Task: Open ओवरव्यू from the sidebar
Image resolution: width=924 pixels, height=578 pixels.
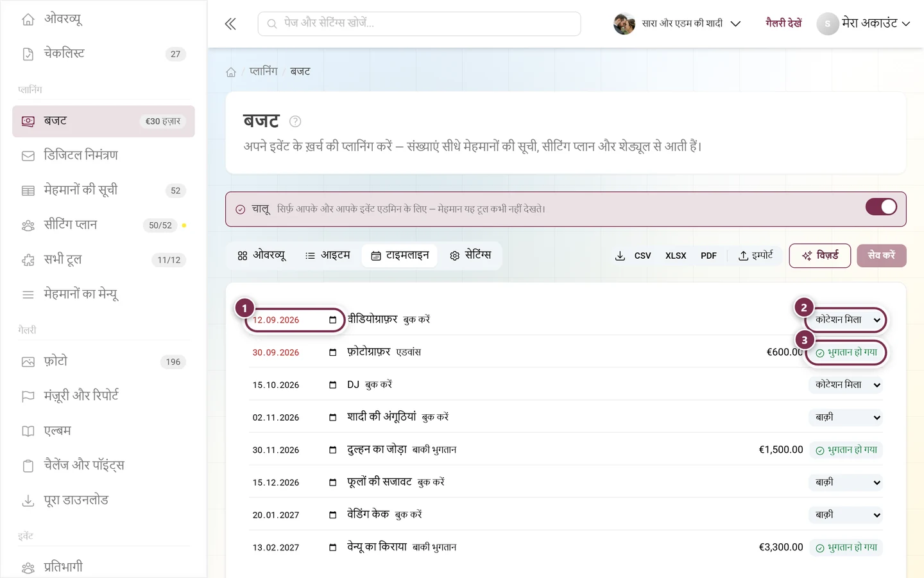Action: pyautogui.click(x=103, y=19)
